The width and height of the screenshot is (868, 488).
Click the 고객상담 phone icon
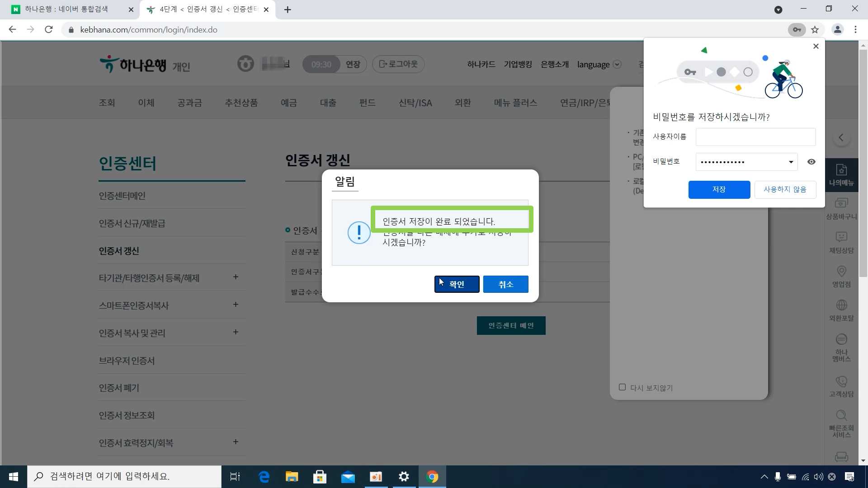tap(841, 385)
